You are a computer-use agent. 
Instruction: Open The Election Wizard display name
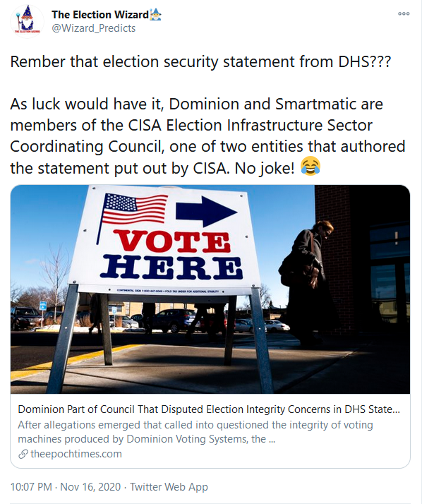[x=100, y=15]
